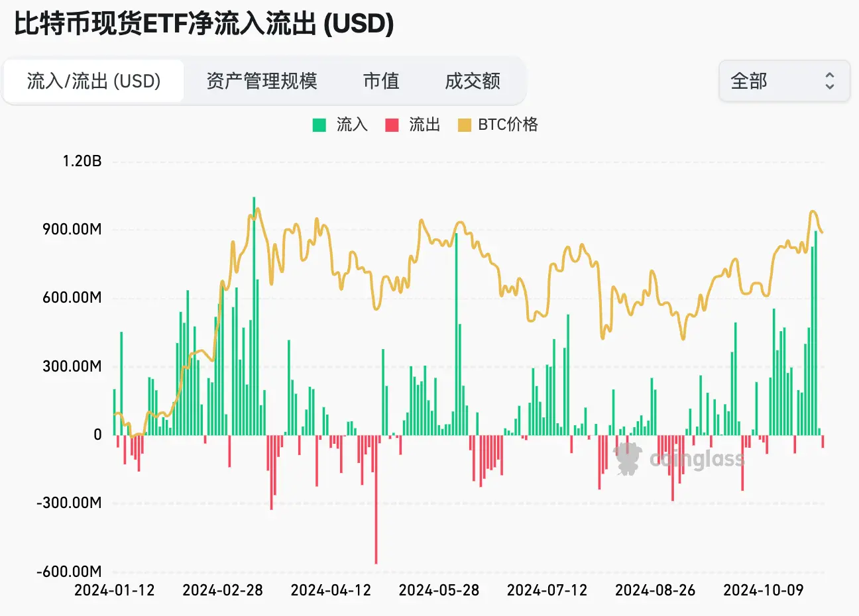The height and width of the screenshot is (616, 859).
Task: Click the chart title 比特币现货ETF净流入流出 (USD)
Action: pos(204,25)
